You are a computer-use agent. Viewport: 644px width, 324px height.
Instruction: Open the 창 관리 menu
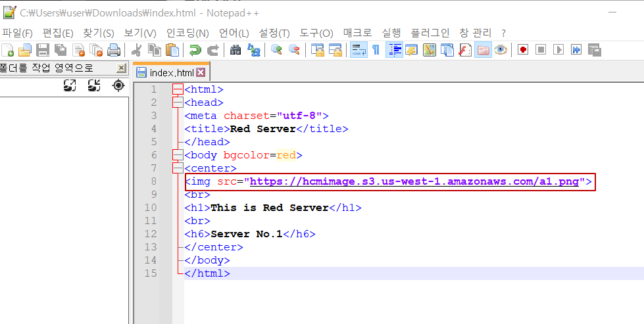[475, 34]
